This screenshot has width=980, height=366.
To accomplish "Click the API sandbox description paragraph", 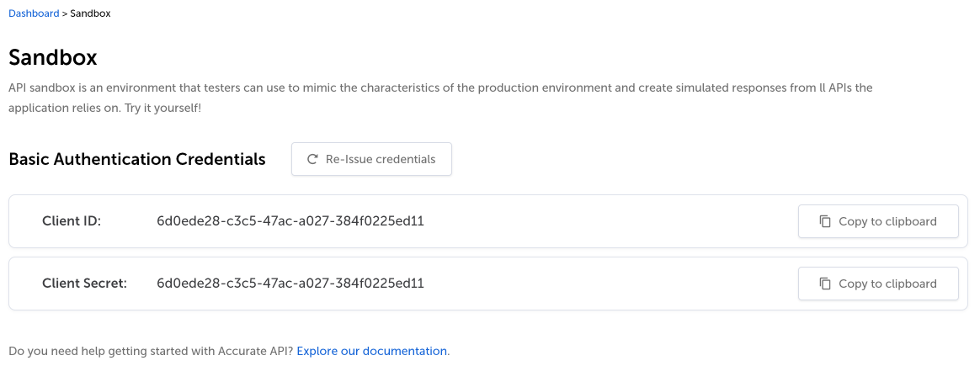I will click(x=438, y=88).
